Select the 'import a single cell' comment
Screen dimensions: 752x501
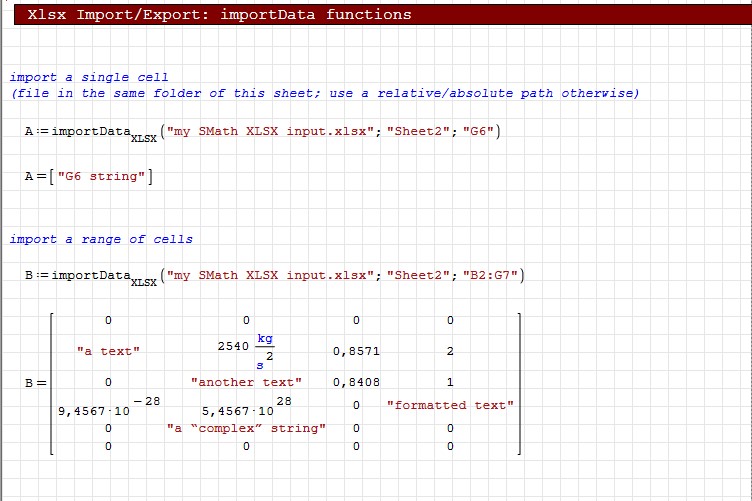click(x=89, y=77)
